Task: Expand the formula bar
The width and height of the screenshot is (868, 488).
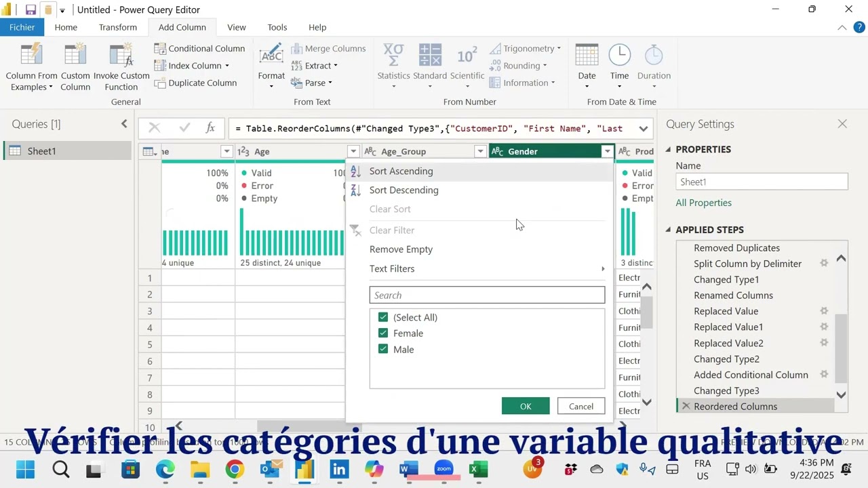Action: pos(643,128)
